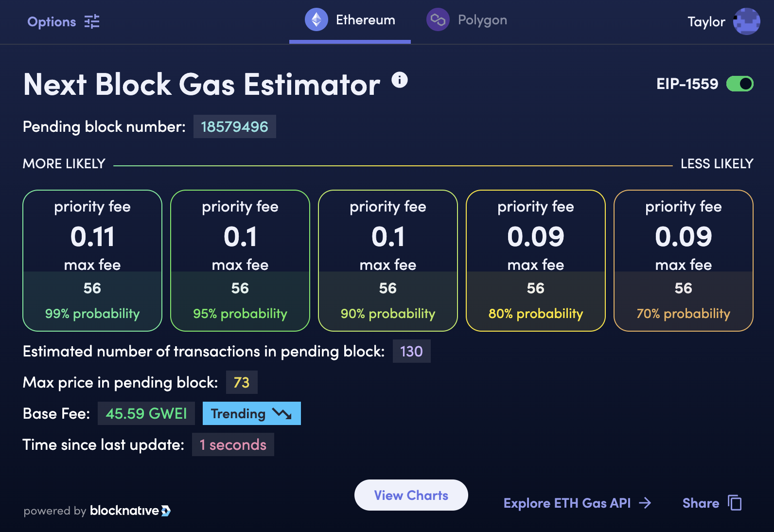774x532 pixels.
Task: Select the 80% probability fee card
Action: (536, 261)
